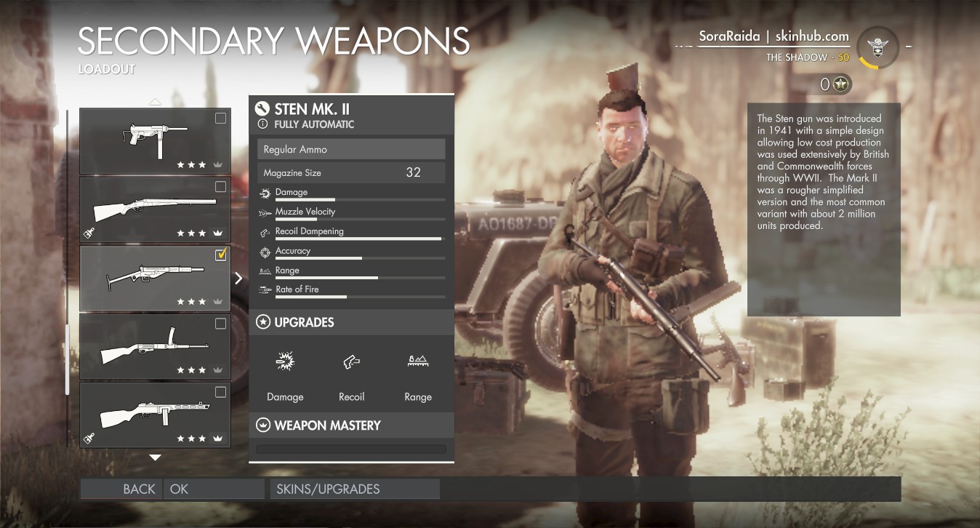Viewport: 980px width, 528px height.
Task: Open the Skins/Upgrades menu
Action: click(355, 489)
